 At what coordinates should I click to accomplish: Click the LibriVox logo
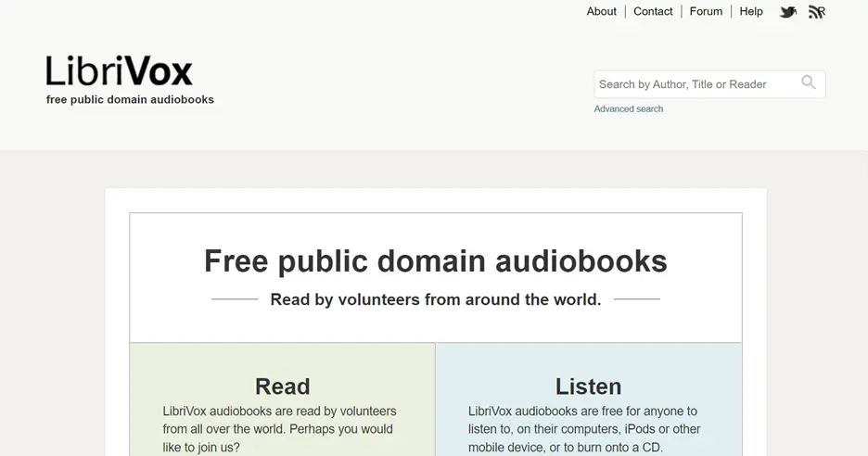click(120, 71)
